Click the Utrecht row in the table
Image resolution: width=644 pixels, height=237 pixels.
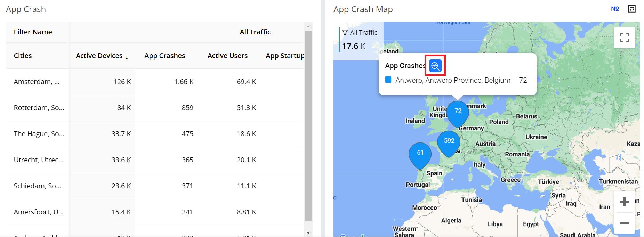[x=39, y=160]
